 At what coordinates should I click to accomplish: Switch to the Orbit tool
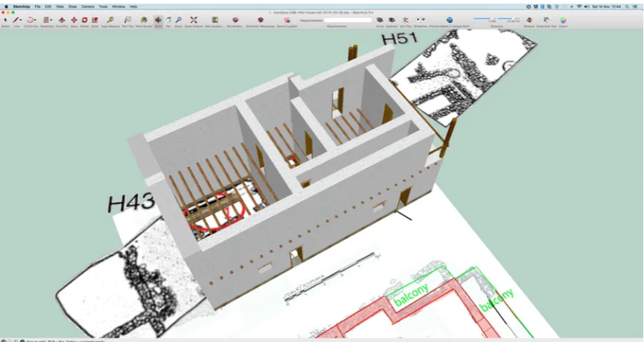click(x=158, y=20)
